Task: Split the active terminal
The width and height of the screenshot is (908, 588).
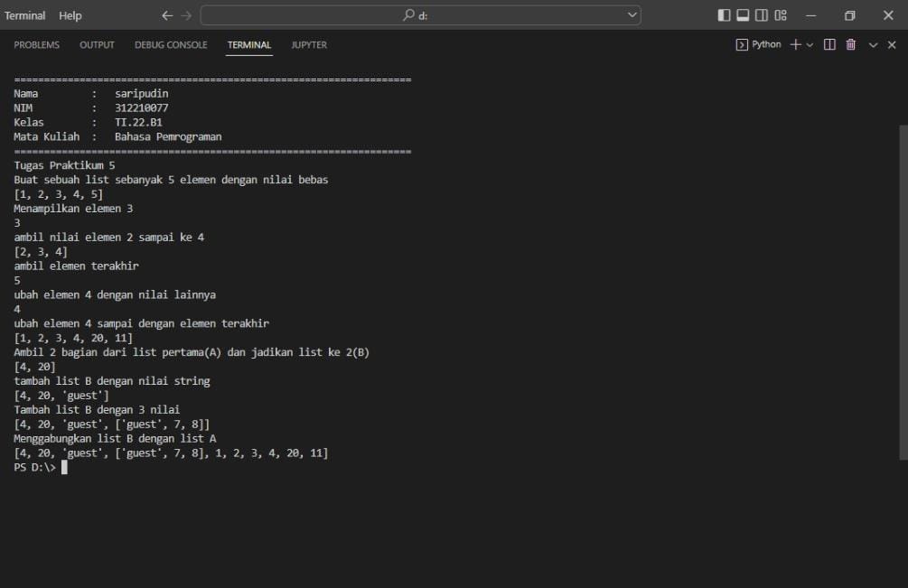Action: pyautogui.click(x=829, y=44)
